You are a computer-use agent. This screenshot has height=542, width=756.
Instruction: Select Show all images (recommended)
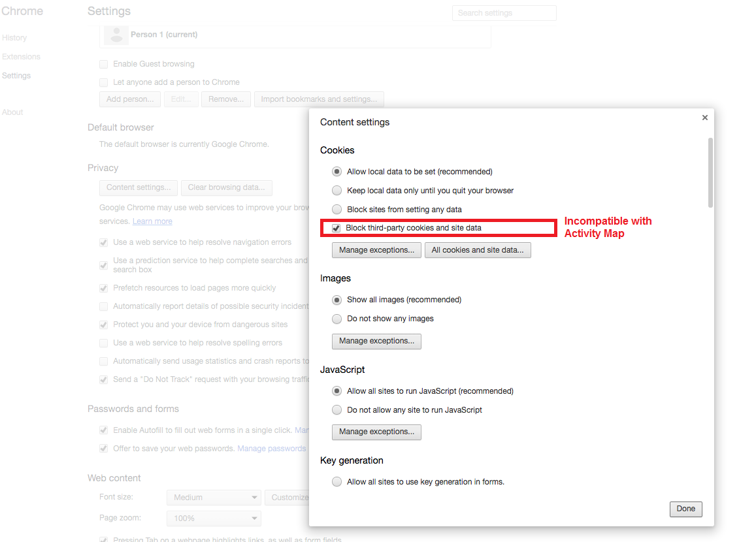pyautogui.click(x=337, y=300)
